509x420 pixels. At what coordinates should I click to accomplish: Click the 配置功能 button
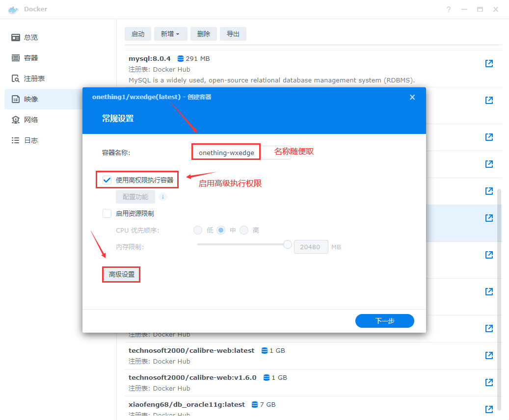tap(135, 197)
